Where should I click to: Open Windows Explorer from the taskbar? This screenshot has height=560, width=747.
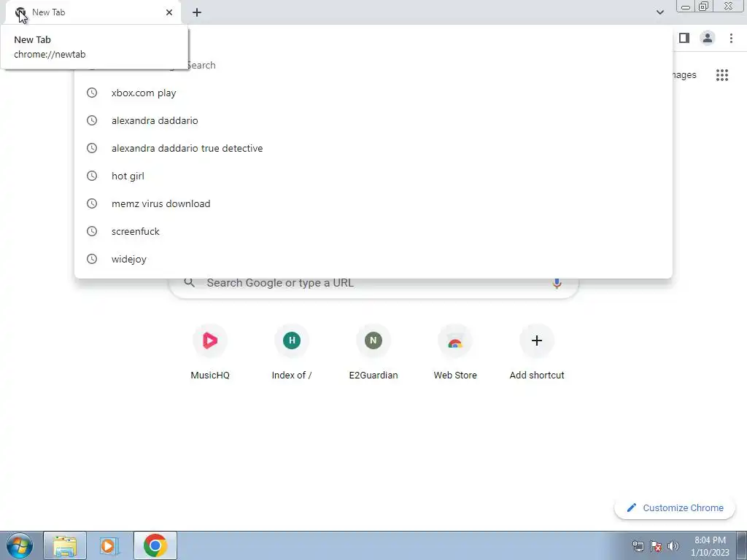tap(65, 545)
